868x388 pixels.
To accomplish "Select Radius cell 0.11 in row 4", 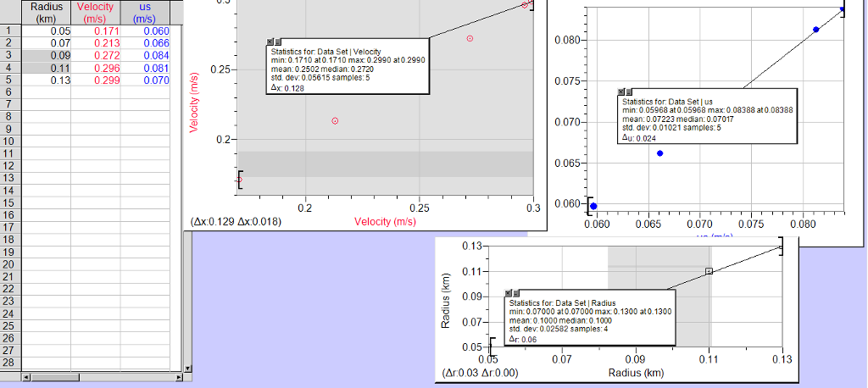I will 47,68.
